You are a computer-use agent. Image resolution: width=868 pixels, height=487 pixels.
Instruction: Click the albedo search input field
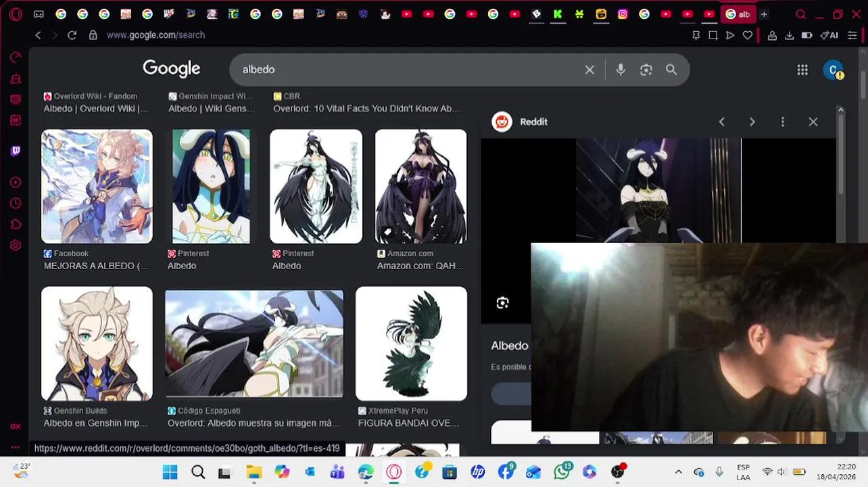tap(409, 70)
